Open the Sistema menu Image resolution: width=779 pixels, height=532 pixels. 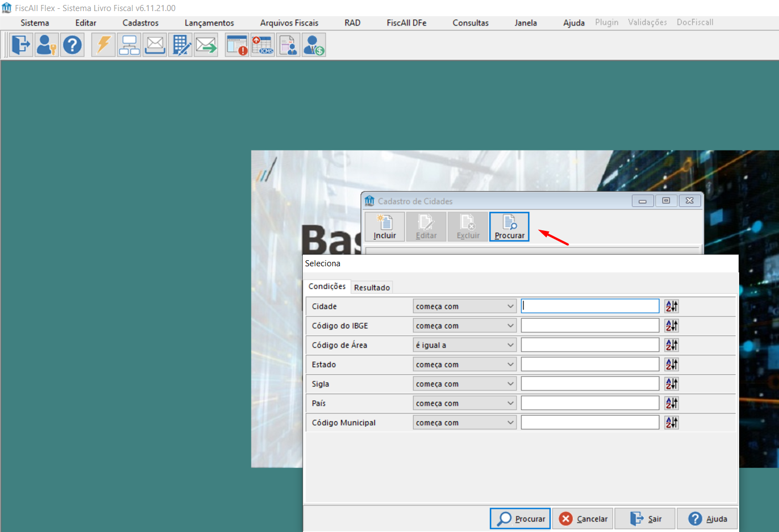point(35,23)
